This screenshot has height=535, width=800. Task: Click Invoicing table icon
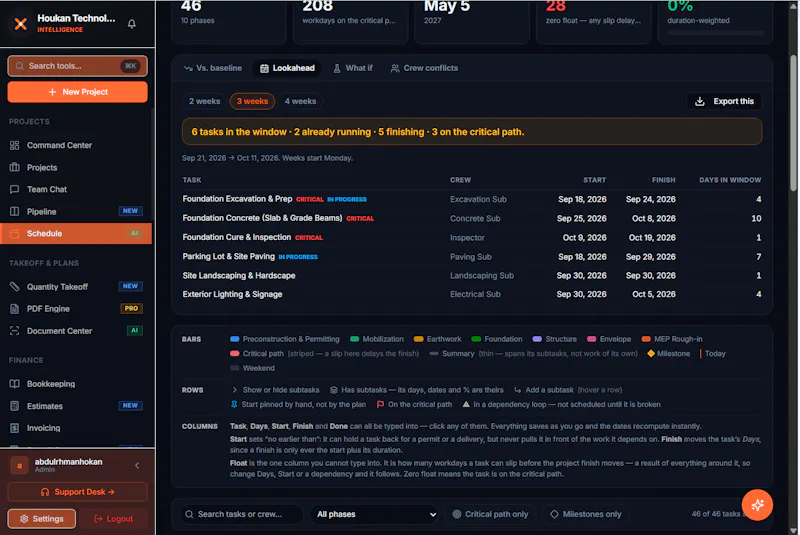14,428
